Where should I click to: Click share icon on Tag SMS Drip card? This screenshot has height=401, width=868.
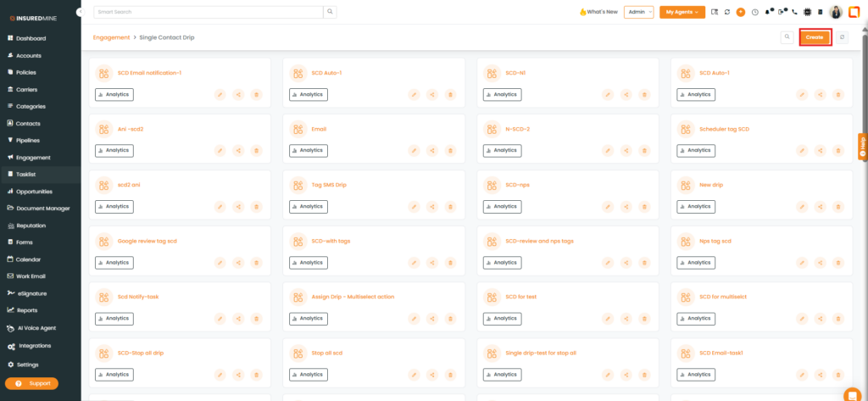click(432, 206)
